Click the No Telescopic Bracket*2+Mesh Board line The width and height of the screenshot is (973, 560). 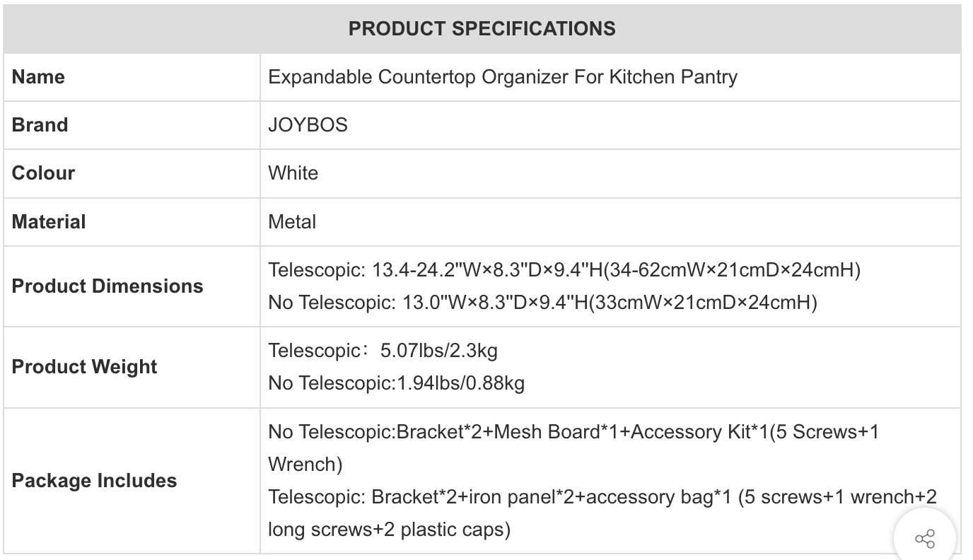click(573, 432)
